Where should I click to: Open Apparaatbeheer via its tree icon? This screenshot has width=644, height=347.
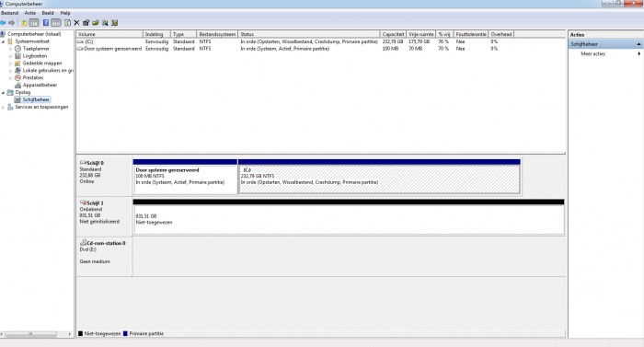[x=17, y=85]
